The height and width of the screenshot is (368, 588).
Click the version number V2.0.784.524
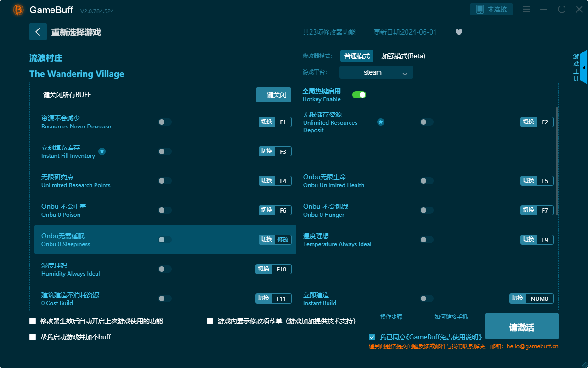pos(97,11)
